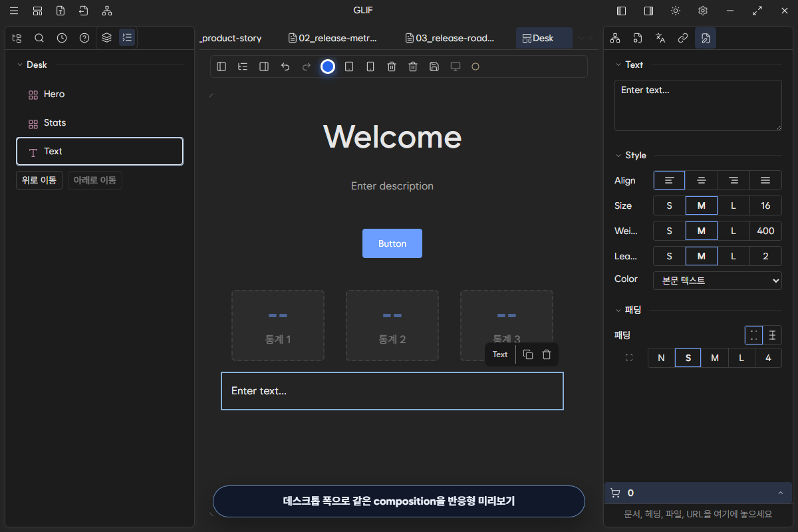
Task: Open the history clock panel
Action: tap(62, 38)
